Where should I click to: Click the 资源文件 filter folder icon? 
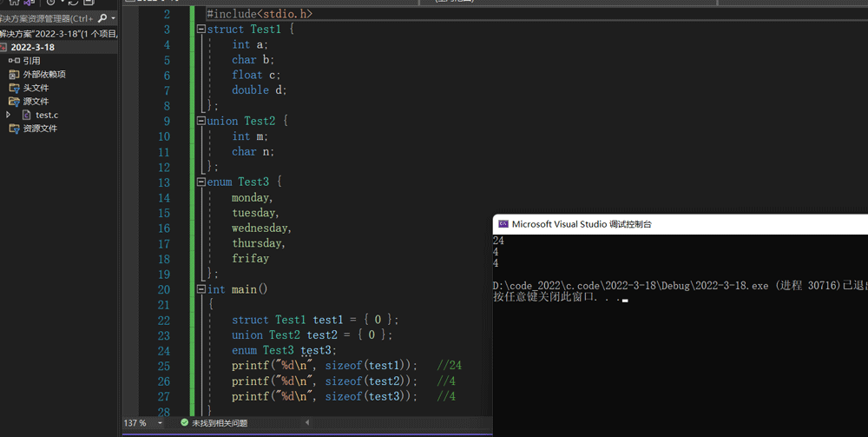15,129
